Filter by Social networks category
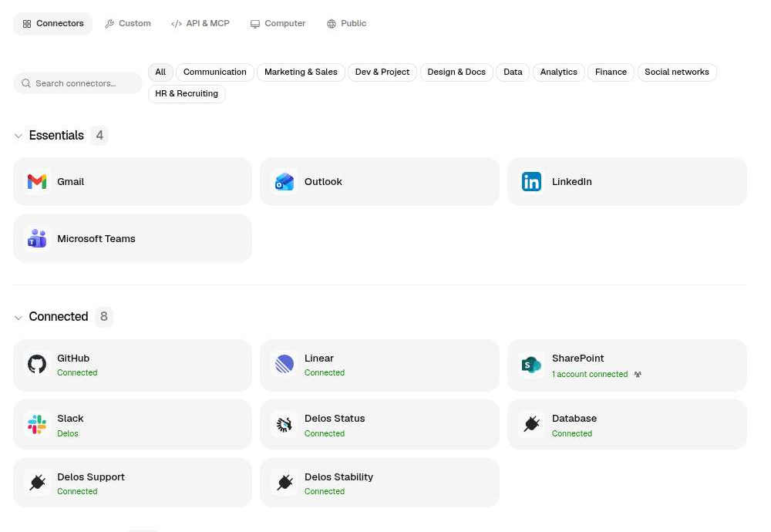 click(x=677, y=72)
